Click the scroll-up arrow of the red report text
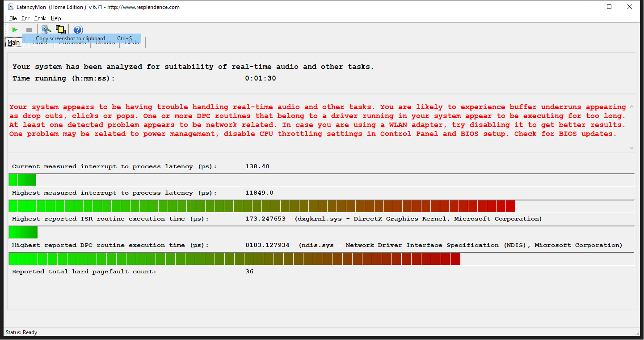Viewport: 644px width, 340px height. (x=631, y=107)
